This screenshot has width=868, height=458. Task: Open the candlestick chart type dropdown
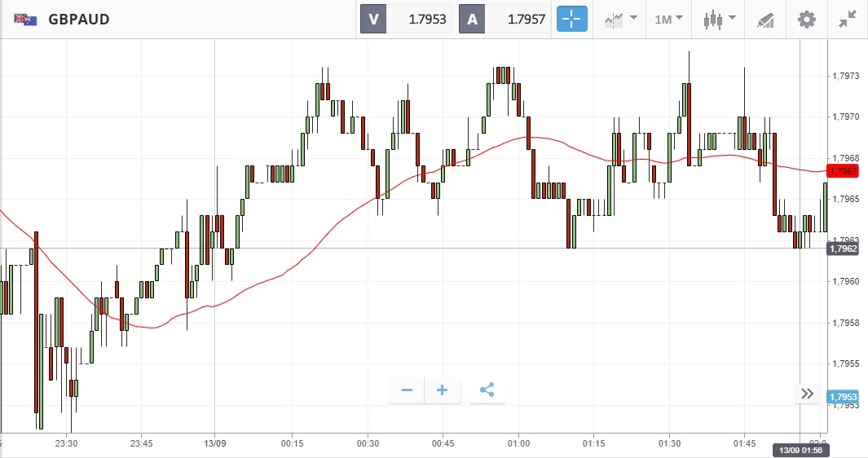[x=720, y=19]
